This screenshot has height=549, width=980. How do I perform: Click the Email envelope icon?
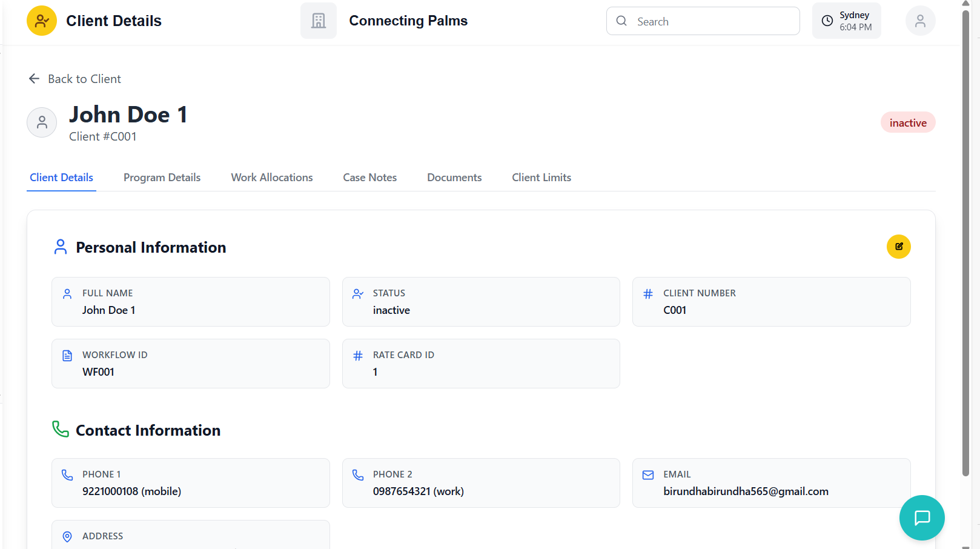tap(648, 475)
